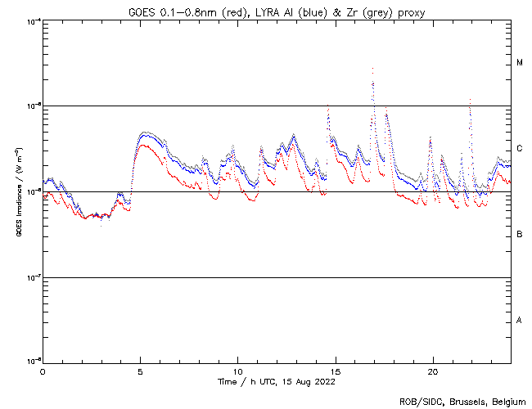Click the tallest flare peak near 17 h
This screenshot has width=532, height=409.
tap(373, 70)
